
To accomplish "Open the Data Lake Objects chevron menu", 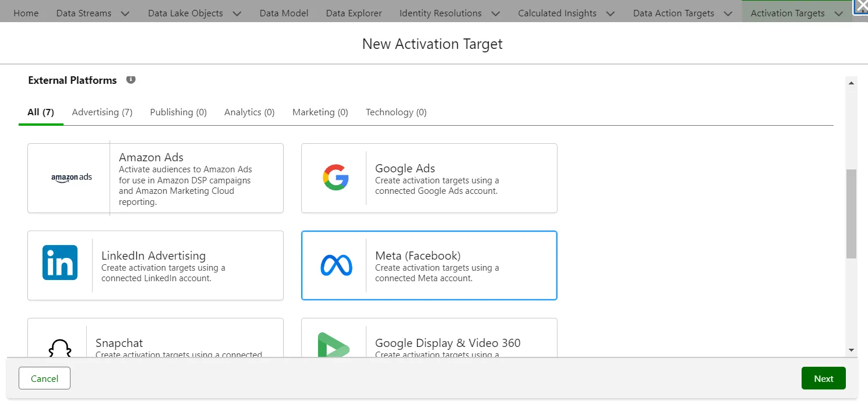I will tap(237, 13).
